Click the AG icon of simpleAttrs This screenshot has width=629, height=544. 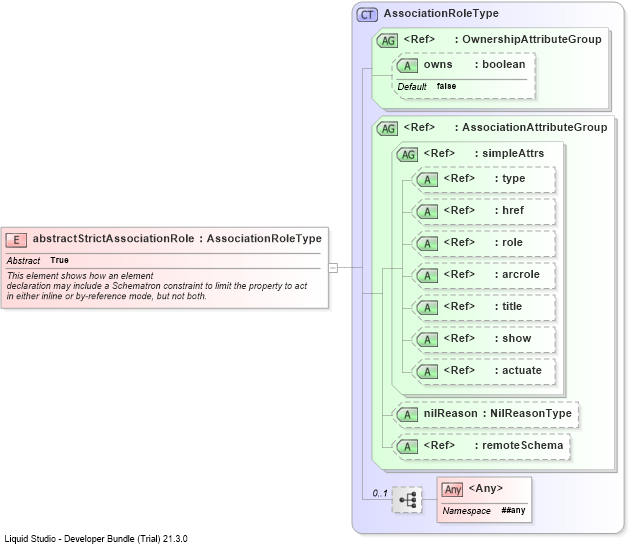coord(408,154)
